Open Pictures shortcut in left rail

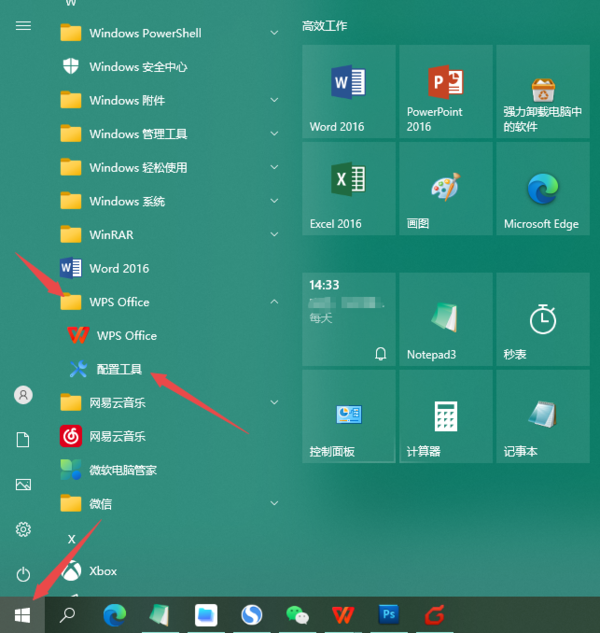(x=23, y=484)
